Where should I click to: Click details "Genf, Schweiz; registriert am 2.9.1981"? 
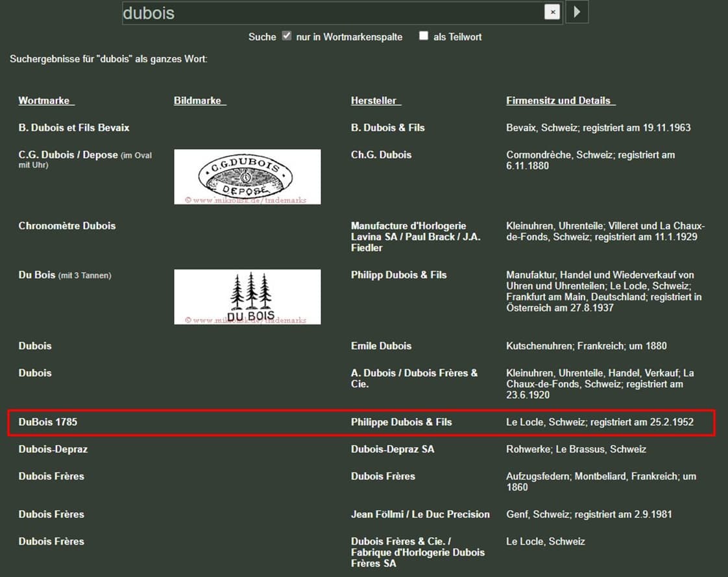pos(589,514)
